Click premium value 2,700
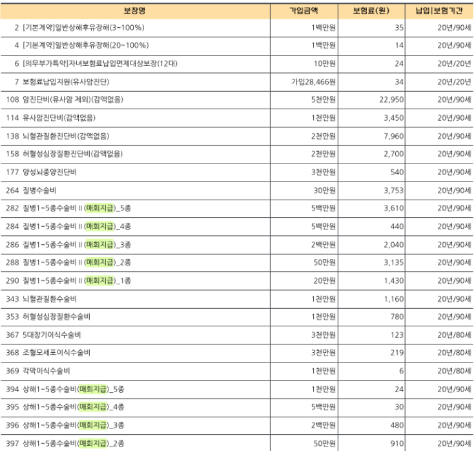The height and width of the screenshot is (451, 476). [x=393, y=154]
